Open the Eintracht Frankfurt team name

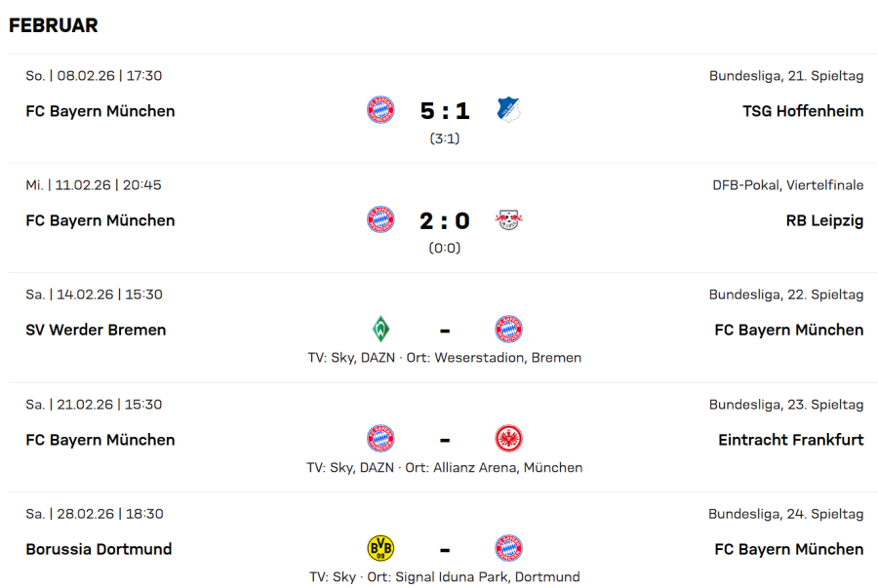(790, 440)
